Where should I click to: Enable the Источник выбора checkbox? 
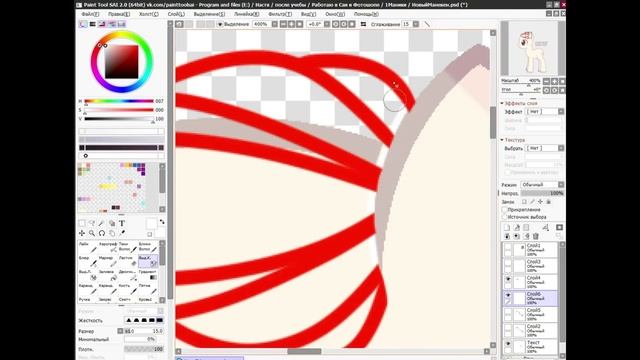coord(504,217)
